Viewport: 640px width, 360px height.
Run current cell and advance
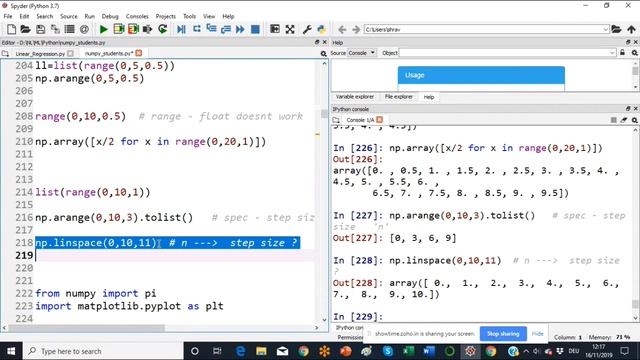[133, 29]
